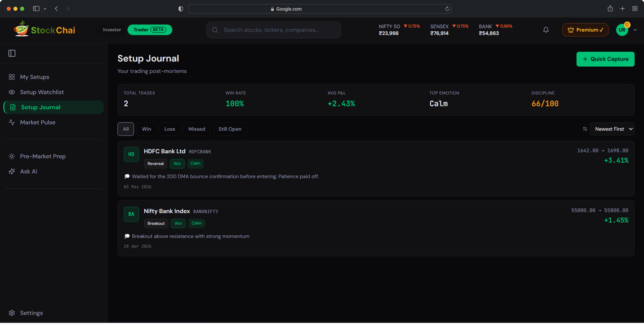The height and width of the screenshot is (325, 644).
Task: Collapse the left sidebar panel icon
Action: point(12,53)
